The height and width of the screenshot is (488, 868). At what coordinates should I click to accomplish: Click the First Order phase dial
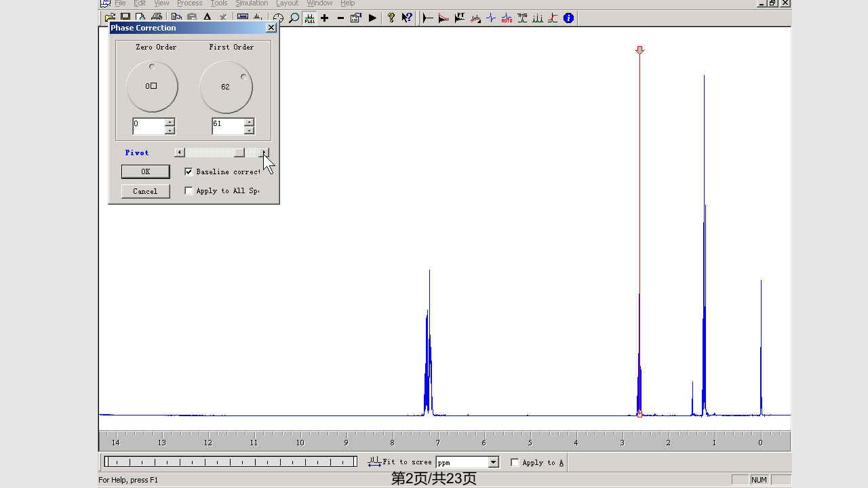[x=226, y=87]
